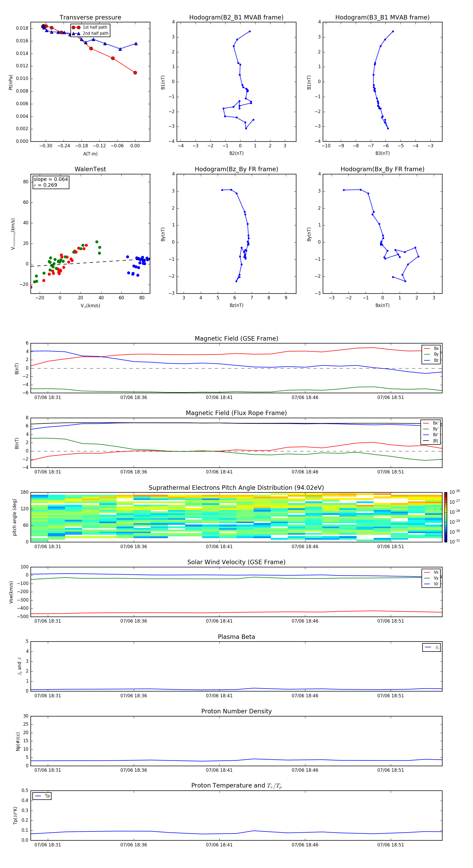The width and height of the screenshot is (473, 868).
Task: Click "07/06 18:51" tick under the Proton Temperature plot
Action: click(390, 845)
